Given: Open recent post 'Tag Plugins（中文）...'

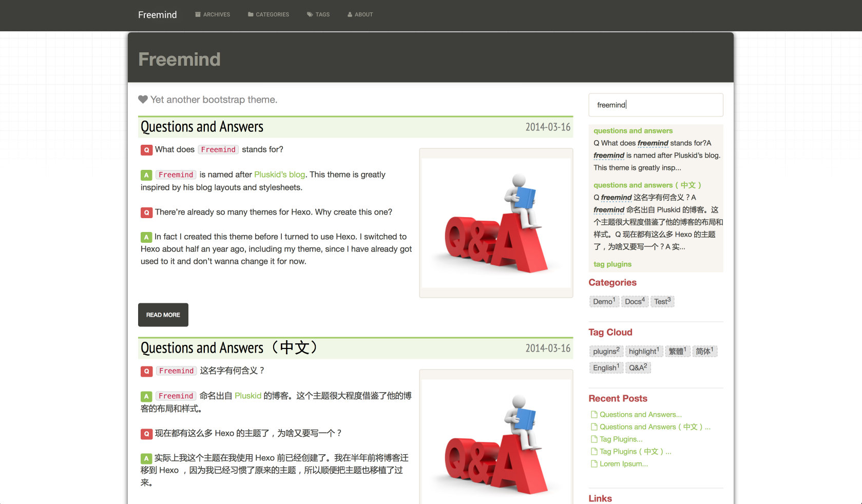Looking at the screenshot, I should point(636,452).
